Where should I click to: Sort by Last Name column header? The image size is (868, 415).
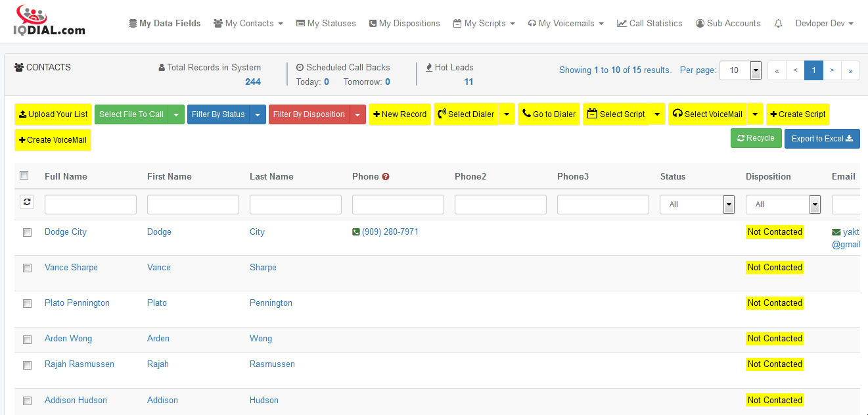coord(271,176)
